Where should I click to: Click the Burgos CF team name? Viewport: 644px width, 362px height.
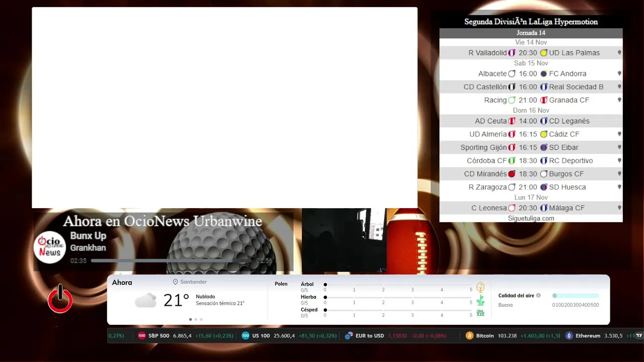[x=567, y=174]
